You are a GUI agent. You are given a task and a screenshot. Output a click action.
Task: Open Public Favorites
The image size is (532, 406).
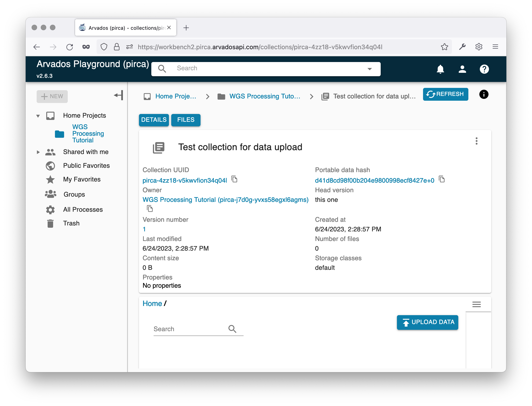(x=86, y=165)
